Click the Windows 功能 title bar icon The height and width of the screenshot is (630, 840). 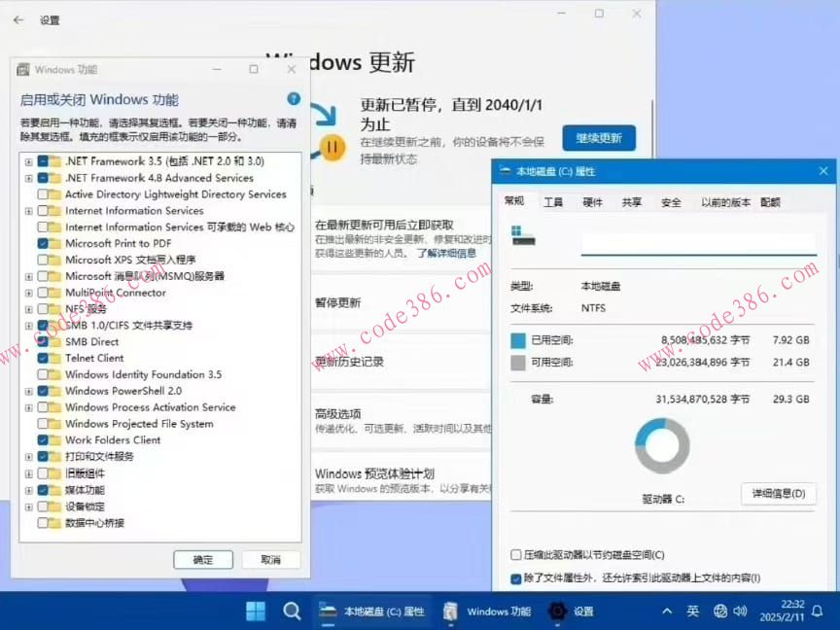click(x=23, y=70)
